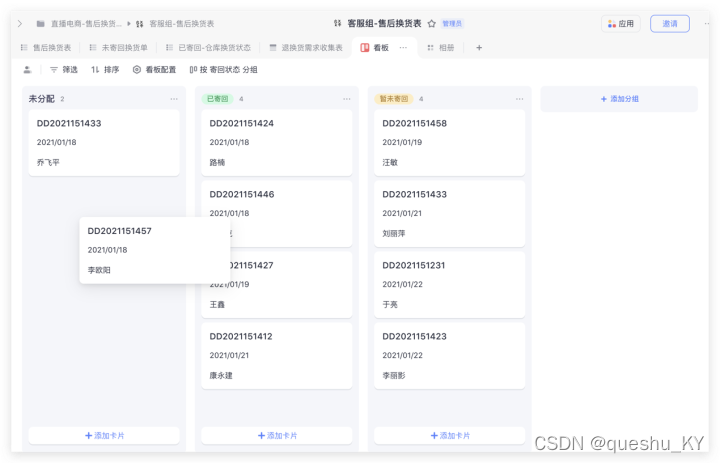Click date 2021/01/21 on 康永建 card
This screenshot has height=463, width=720.
[x=229, y=356]
